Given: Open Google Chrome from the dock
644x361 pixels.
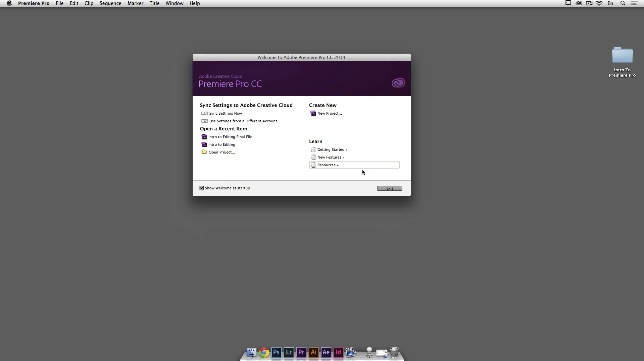Looking at the screenshot, I should [x=264, y=352].
